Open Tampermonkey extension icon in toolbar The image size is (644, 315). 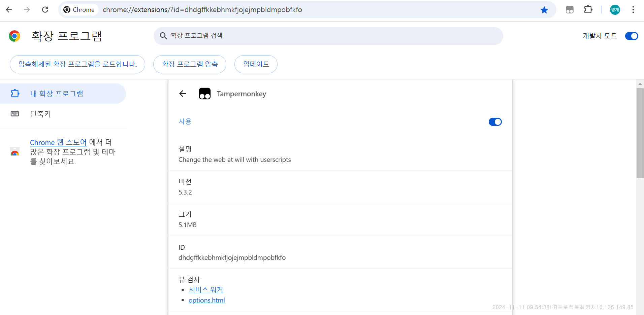coord(570,10)
